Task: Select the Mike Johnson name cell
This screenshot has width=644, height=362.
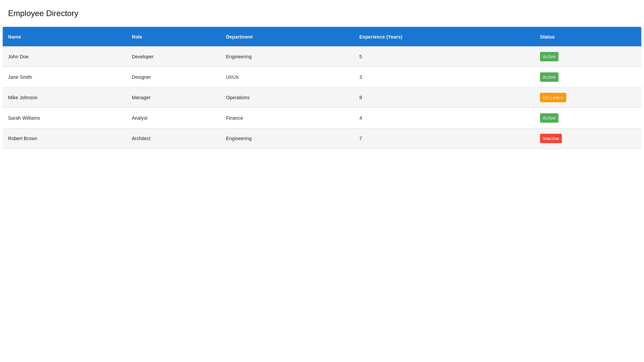Action: [23, 98]
